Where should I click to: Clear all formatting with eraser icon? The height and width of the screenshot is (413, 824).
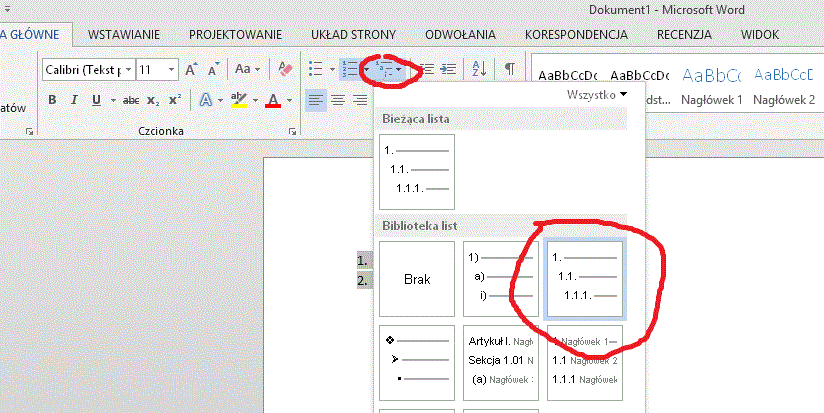click(x=285, y=69)
